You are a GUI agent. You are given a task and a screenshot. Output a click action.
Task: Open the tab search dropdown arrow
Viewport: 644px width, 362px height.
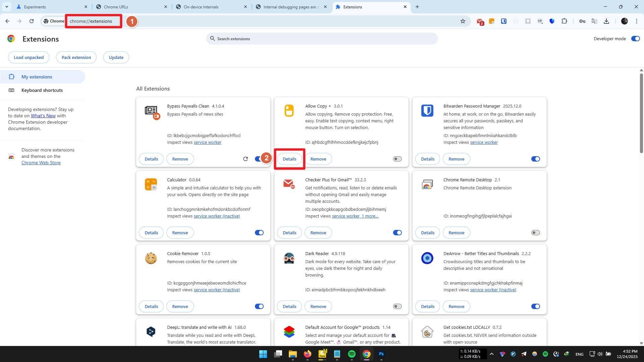6,7
